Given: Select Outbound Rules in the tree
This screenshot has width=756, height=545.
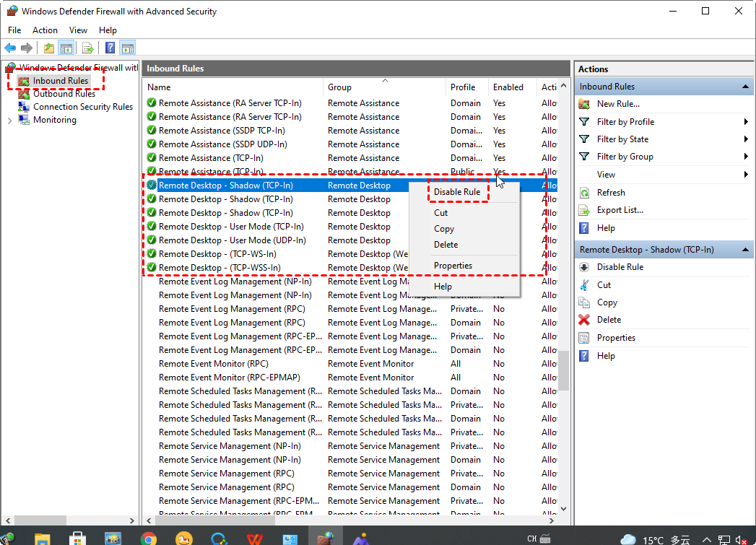Looking at the screenshot, I should [64, 94].
